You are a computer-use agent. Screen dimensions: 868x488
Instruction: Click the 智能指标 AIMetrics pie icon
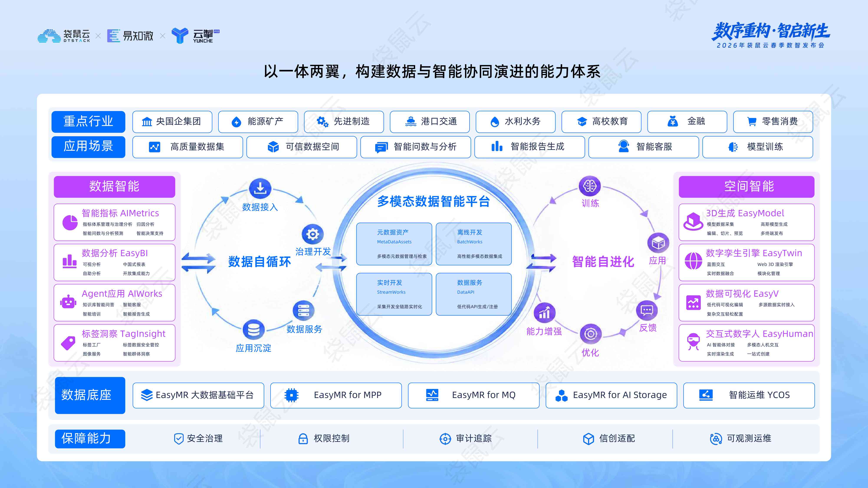coord(70,223)
